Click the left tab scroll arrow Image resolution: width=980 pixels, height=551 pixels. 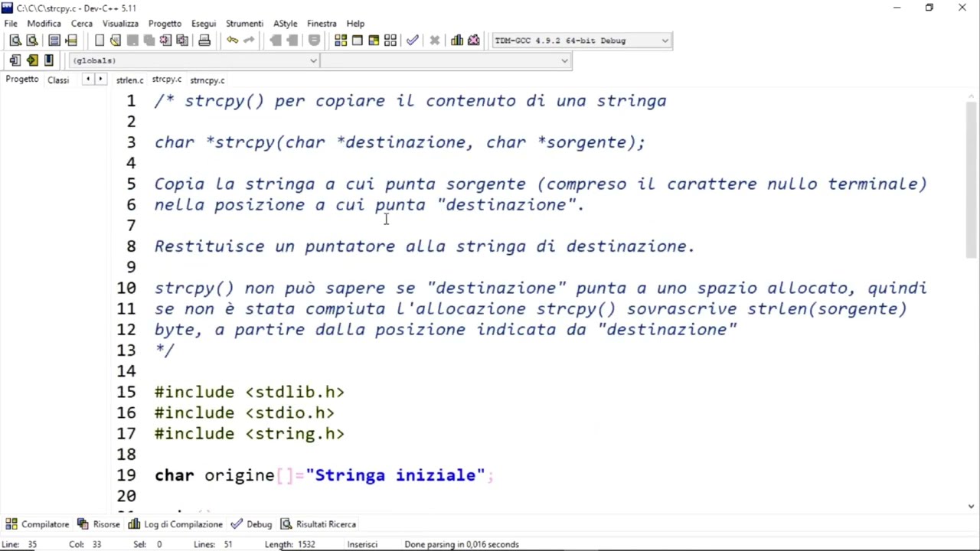(88, 80)
